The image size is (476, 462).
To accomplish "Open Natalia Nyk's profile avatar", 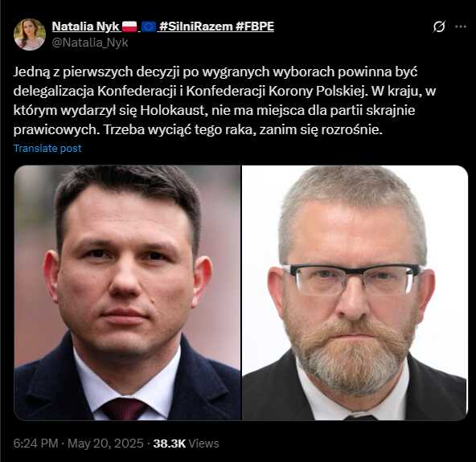I will pyautogui.click(x=30, y=35).
